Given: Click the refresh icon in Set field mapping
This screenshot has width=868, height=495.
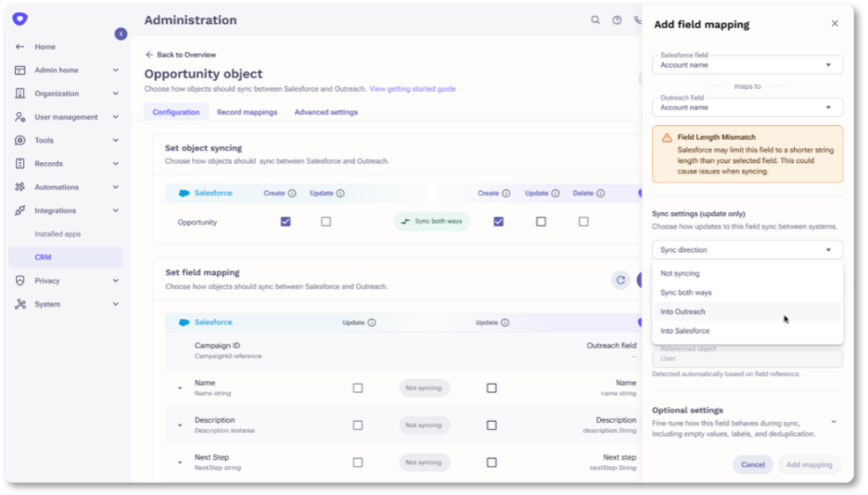Looking at the screenshot, I should [620, 281].
